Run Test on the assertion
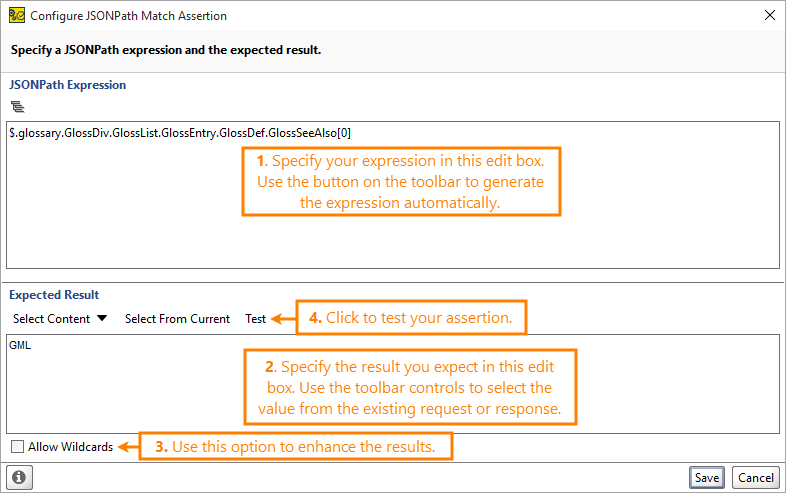Viewport: 786px width, 493px height. [256, 319]
